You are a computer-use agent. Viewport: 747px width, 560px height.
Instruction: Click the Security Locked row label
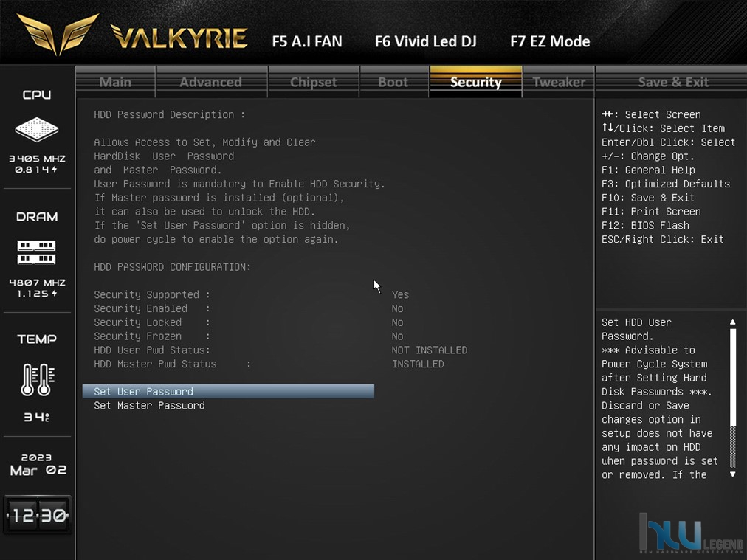(152, 322)
